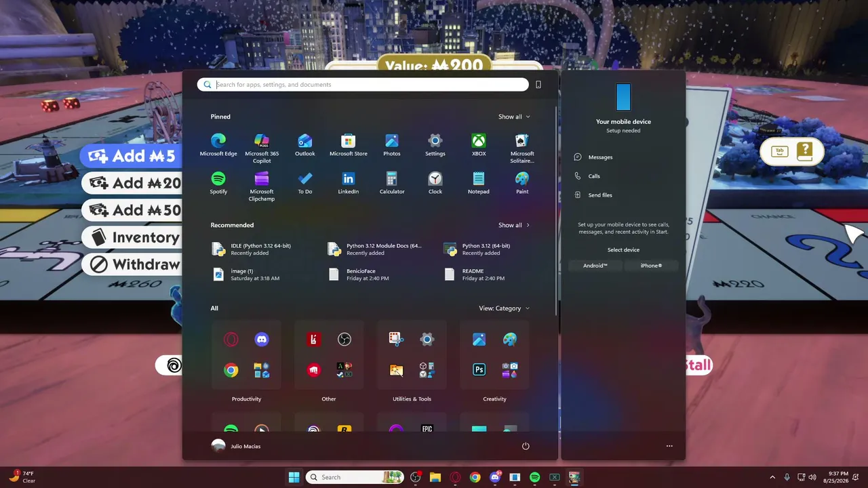This screenshot has height=488, width=868.
Task: Open Google Chrome in Productivity category
Action: click(231, 370)
